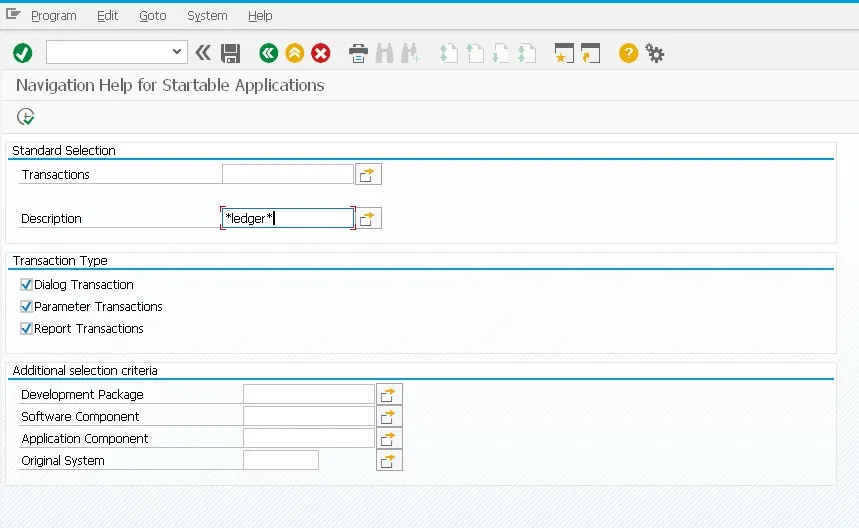Open the yellow Help question icon

pyautogui.click(x=628, y=53)
